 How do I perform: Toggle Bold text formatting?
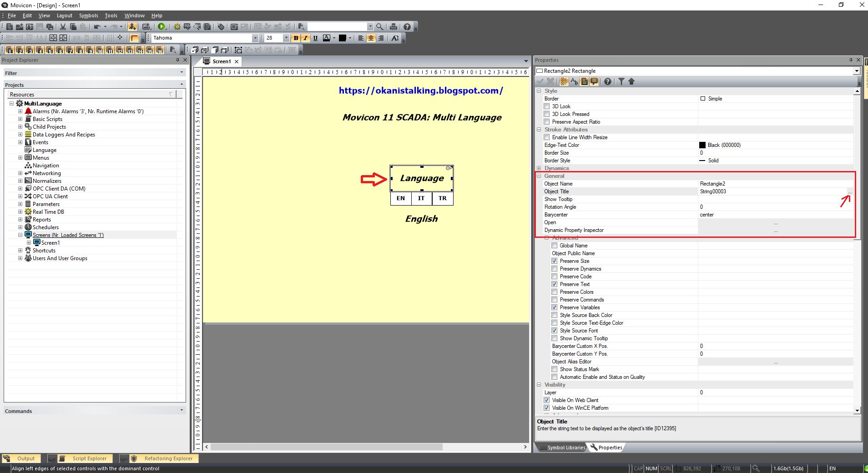[x=296, y=38]
